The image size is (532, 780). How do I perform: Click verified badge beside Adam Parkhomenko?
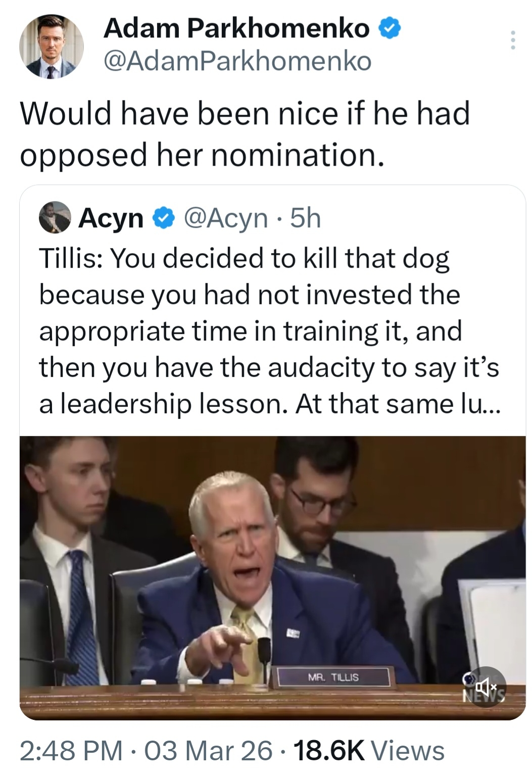(x=390, y=29)
